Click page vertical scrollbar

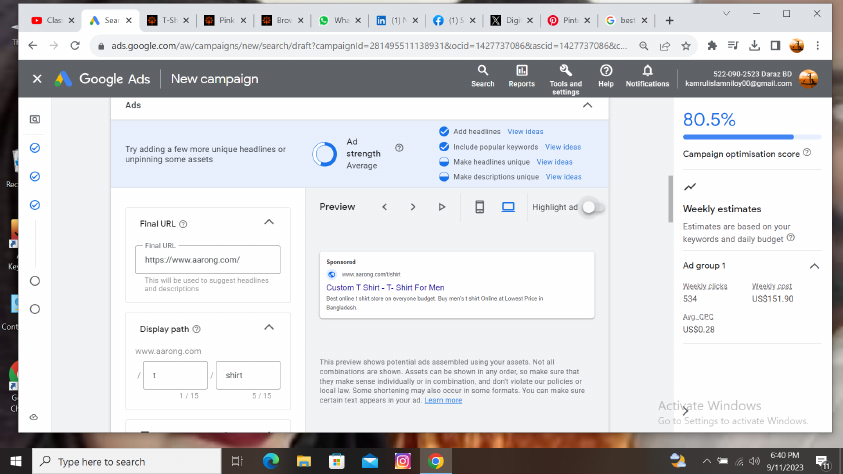pyautogui.click(x=670, y=198)
